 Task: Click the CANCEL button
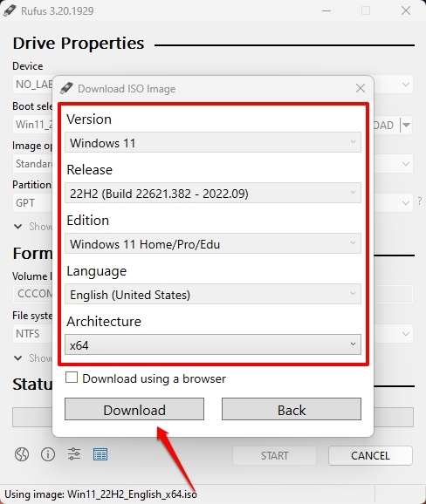(370, 455)
